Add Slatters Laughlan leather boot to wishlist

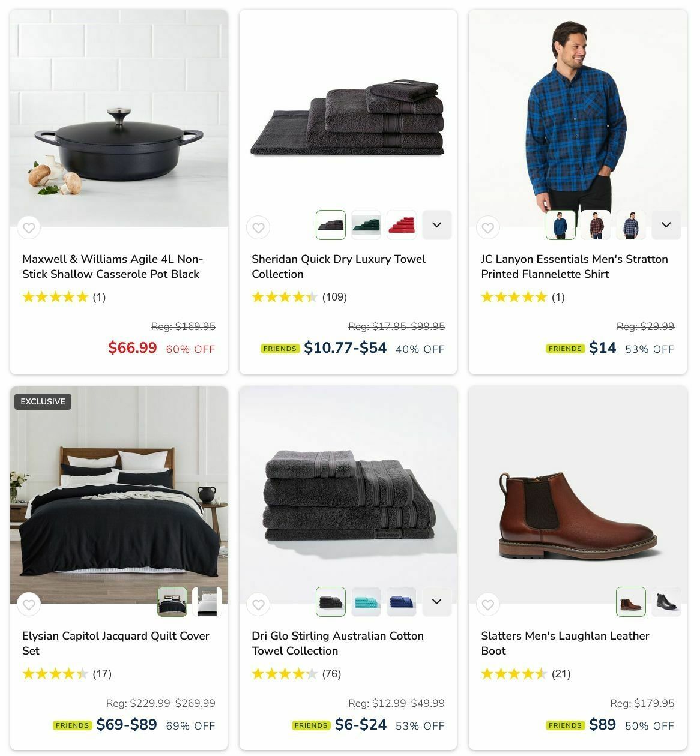pos(487,605)
